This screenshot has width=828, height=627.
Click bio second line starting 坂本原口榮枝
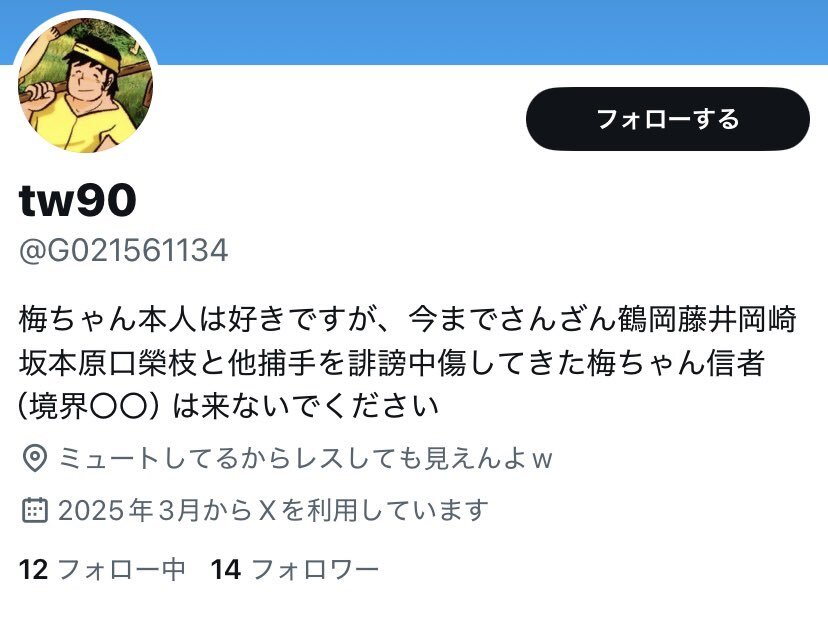(x=392, y=363)
